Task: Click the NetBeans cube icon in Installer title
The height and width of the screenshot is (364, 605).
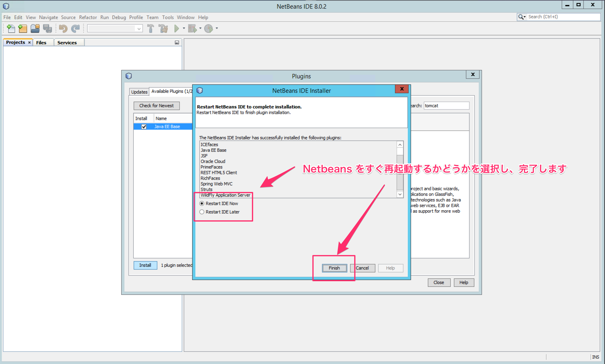Action: pyautogui.click(x=200, y=90)
